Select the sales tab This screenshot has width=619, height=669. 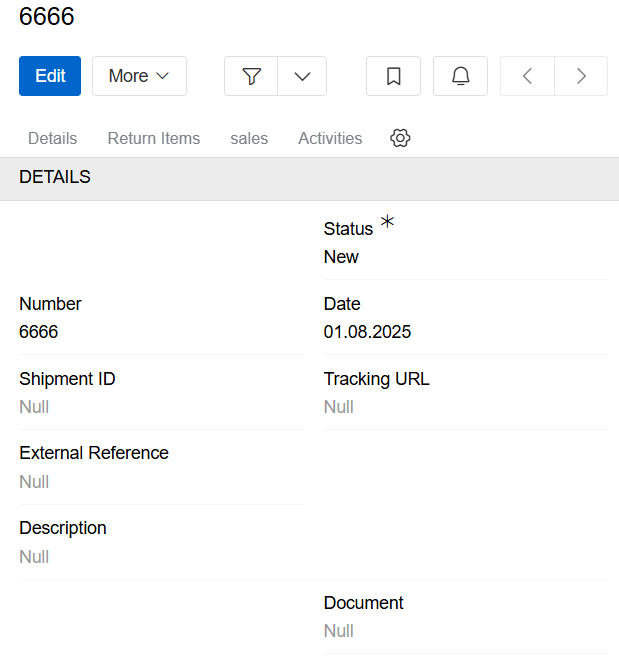click(249, 139)
